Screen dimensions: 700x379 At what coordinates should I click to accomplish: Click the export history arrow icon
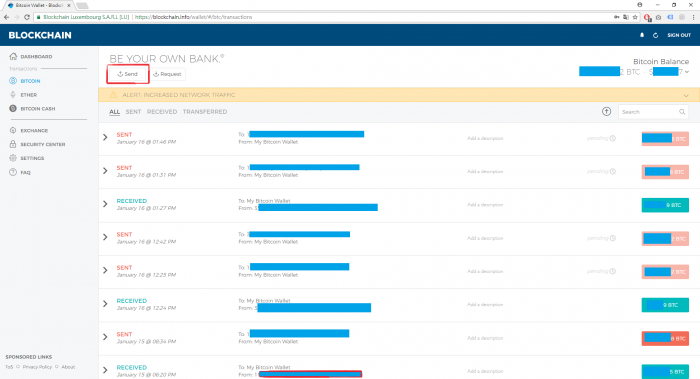pyautogui.click(x=606, y=112)
